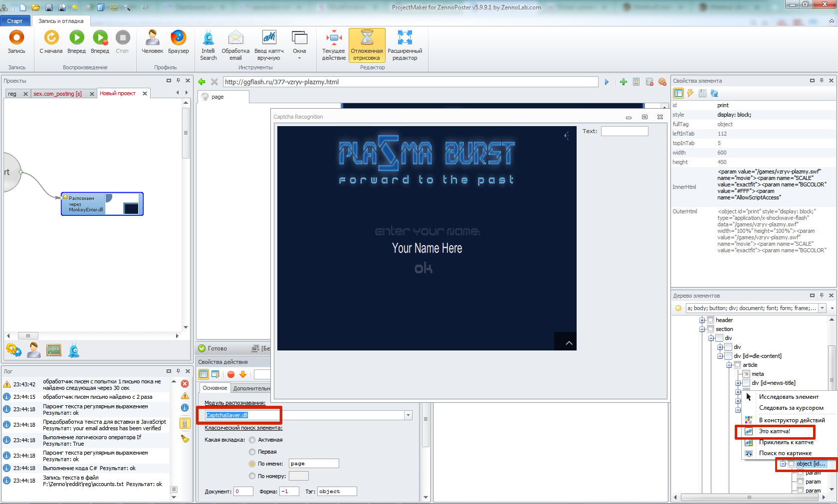The height and width of the screenshot is (504, 838).
Task: Click the sun icon in Дерево элементов
Action: pos(678,308)
